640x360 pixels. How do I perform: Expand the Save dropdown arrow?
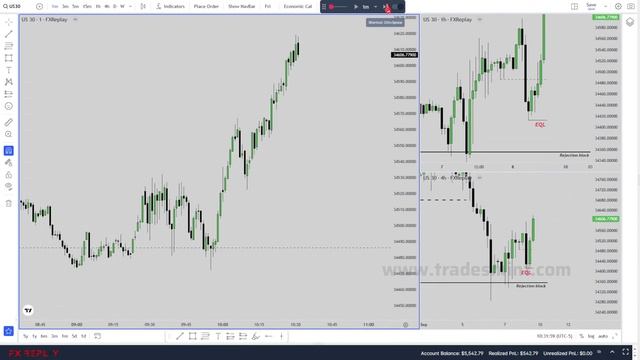tap(606, 7)
